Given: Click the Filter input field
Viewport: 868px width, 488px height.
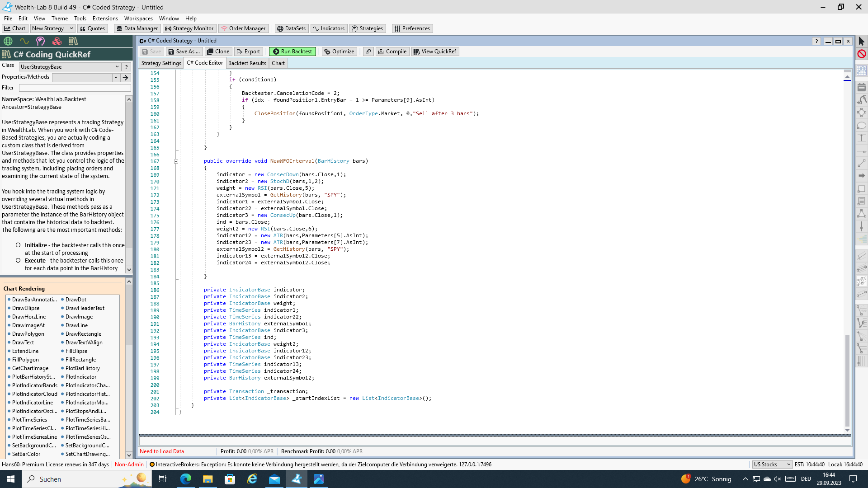Looking at the screenshot, I should click(75, 88).
